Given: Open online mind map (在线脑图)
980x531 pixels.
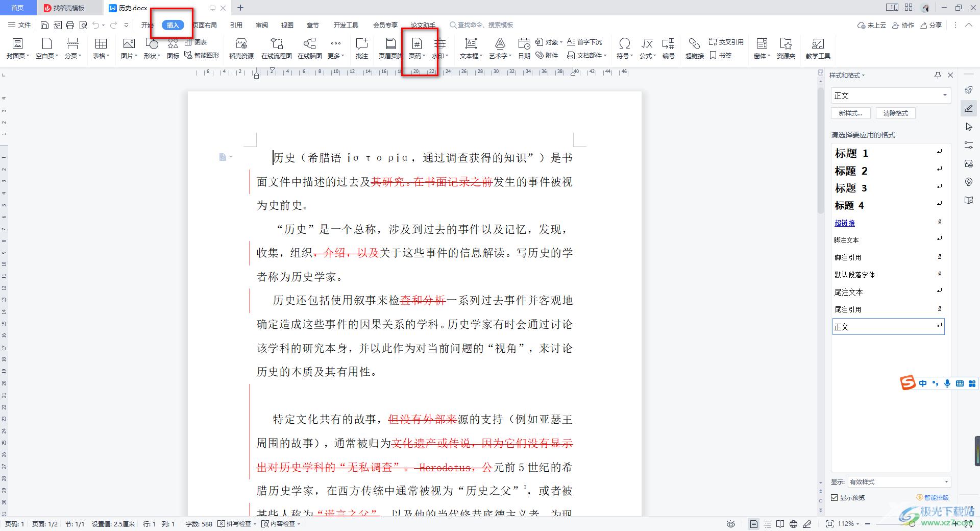Looking at the screenshot, I should point(310,49).
